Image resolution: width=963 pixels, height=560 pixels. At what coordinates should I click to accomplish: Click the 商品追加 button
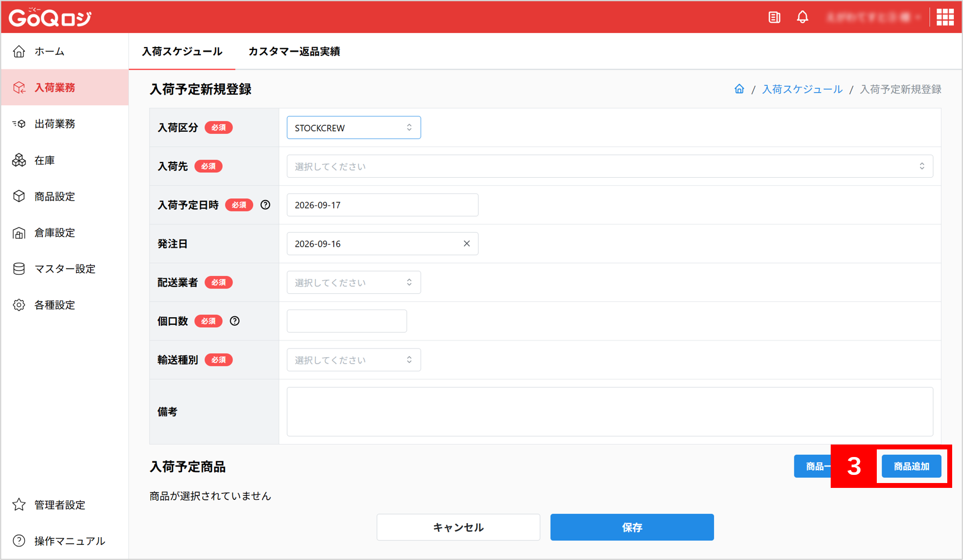point(911,466)
